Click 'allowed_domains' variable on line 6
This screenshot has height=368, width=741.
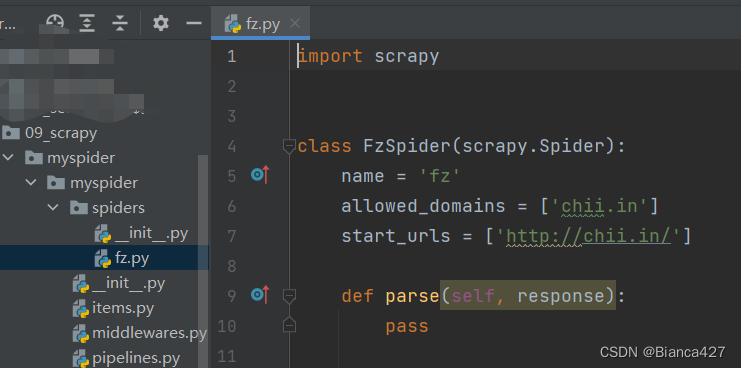(x=423, y=206)
